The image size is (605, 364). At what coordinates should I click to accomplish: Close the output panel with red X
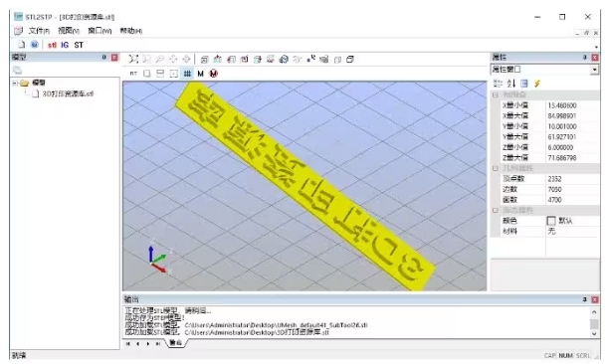(x=595, y=299)
